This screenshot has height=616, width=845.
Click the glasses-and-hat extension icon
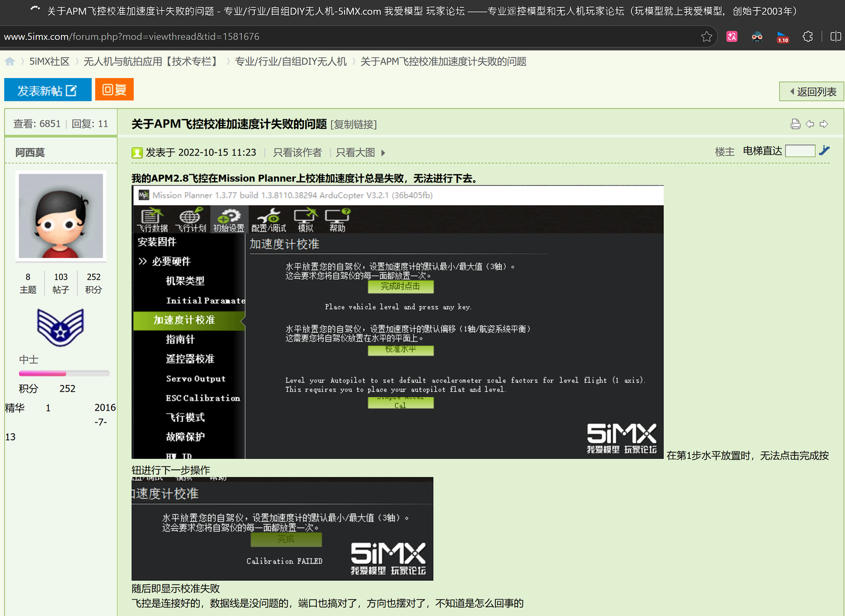pyautogui.click(x=757, y=36)
